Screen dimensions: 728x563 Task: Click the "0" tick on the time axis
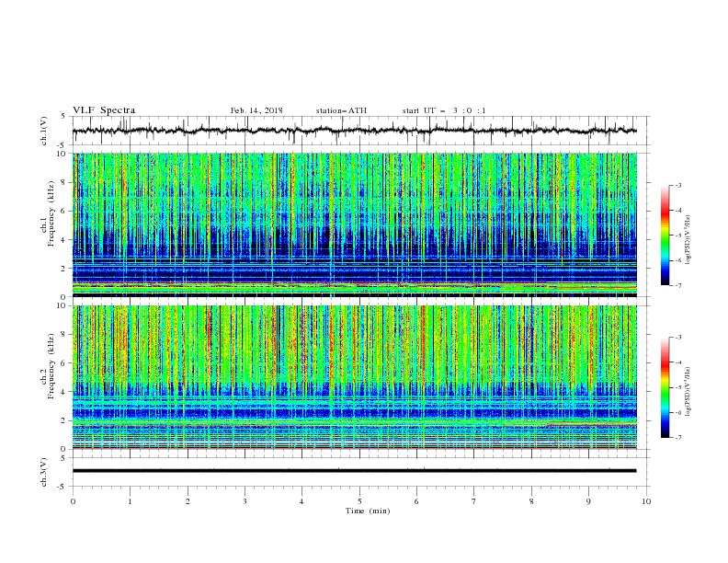click(x=73, y=501)
